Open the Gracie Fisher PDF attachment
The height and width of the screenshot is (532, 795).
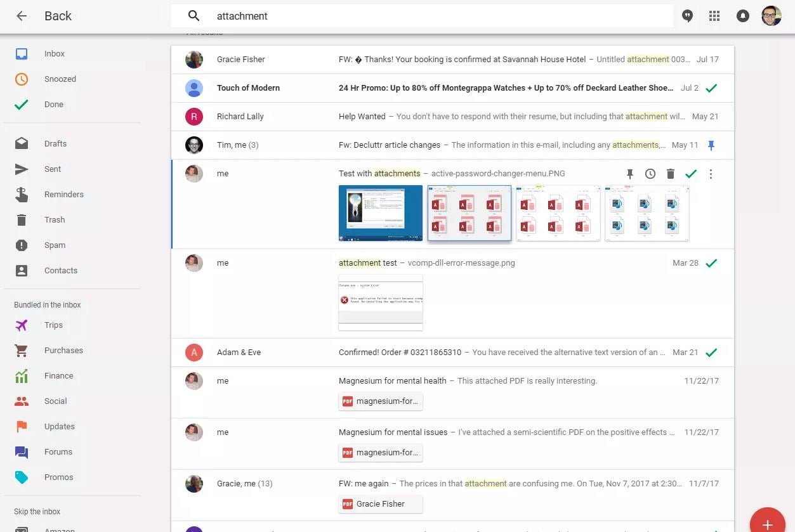point(381,504)
